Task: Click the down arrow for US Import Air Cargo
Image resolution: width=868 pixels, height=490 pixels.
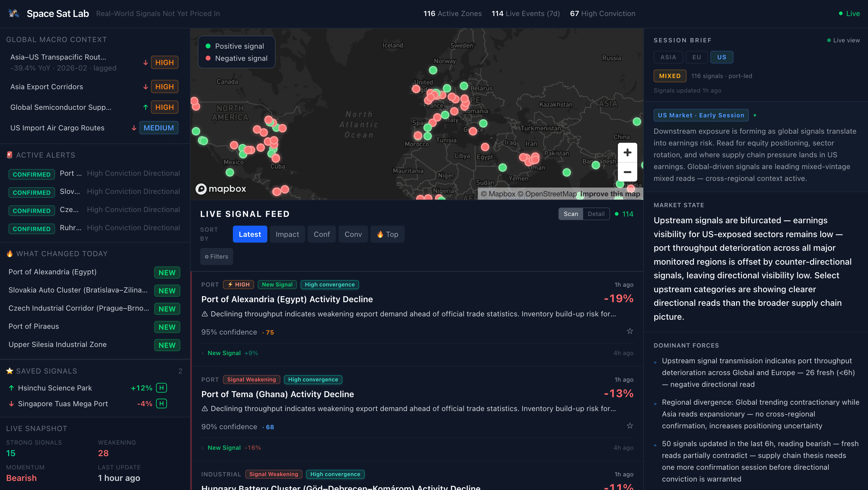Action: coord(134,128)
